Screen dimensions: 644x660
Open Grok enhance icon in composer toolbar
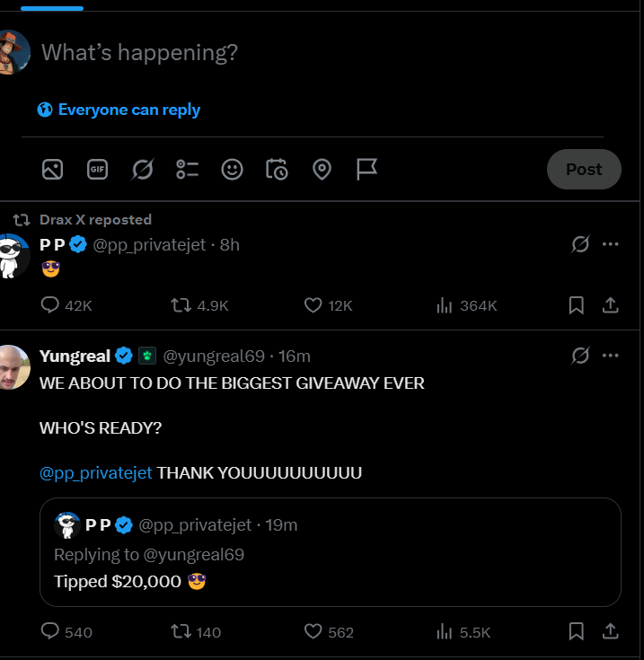coord(142,170)
